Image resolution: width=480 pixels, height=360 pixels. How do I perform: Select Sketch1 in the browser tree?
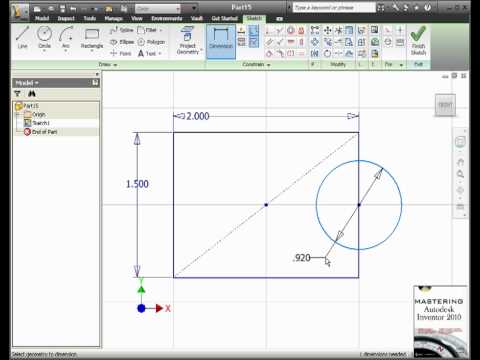tap(37, 123)
